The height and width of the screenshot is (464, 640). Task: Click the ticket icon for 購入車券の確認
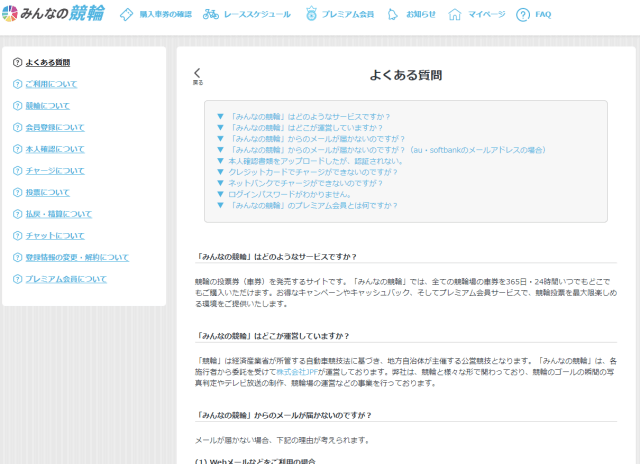127,15
